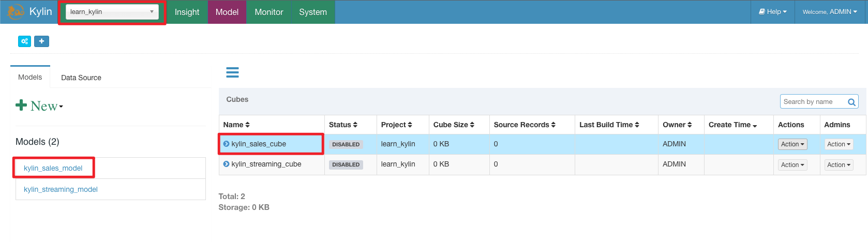Open the kylin_sales_model link

(53, 168)
